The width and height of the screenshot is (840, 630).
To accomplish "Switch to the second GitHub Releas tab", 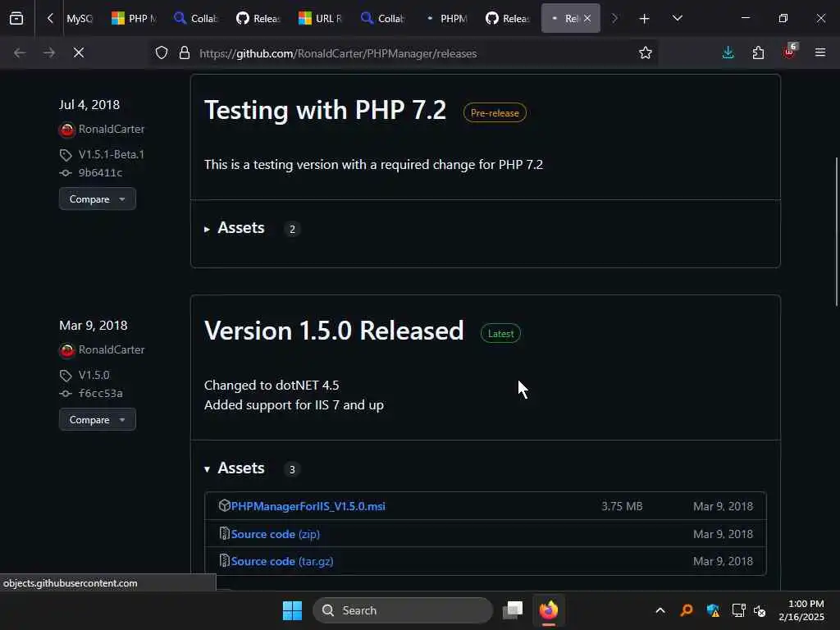I will pyautogui.click(x=508, y=18).
